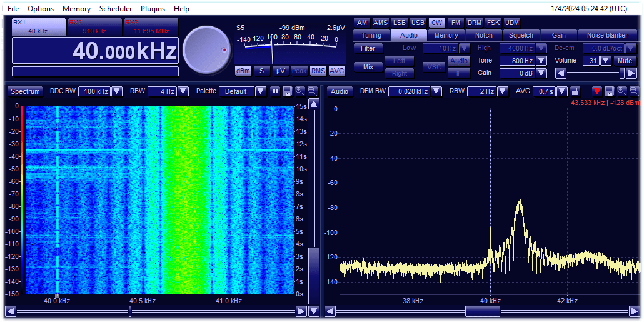The image size is (644, 322).
Task: Open audio RBW 2 Hz dropdown
Action: coord(502,91)
